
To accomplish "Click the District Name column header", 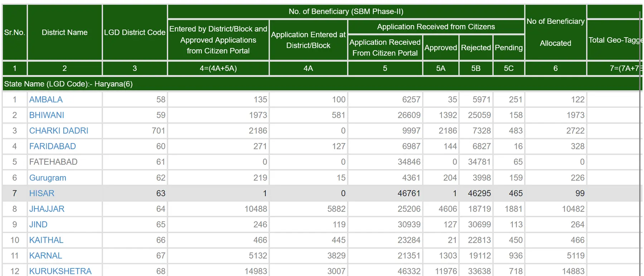I will (65, 33).
